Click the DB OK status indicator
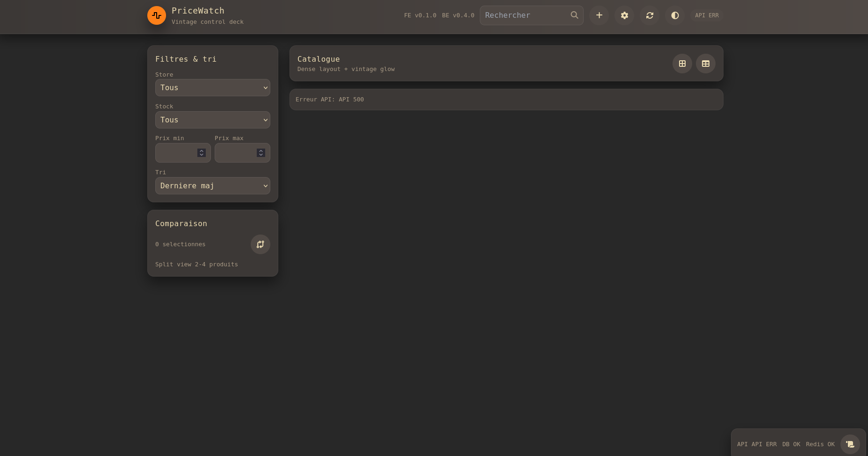 pyautogui.click(x=791, y=444)
